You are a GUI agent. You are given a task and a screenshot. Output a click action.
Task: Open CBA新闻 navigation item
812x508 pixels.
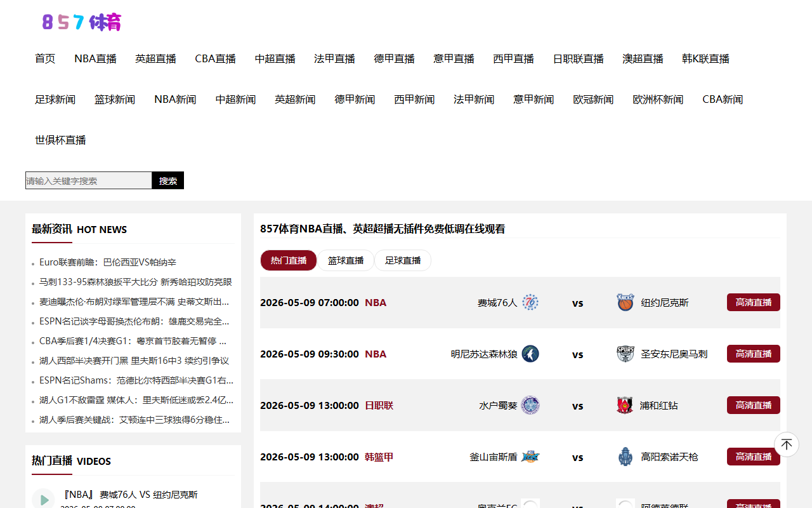pyautogui.click(x=723, y=99)
